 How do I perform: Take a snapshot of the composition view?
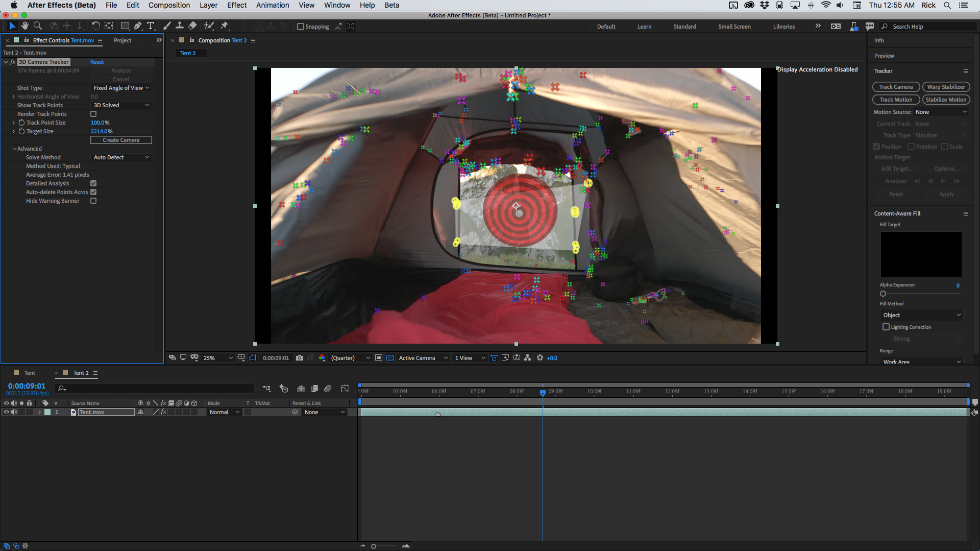[x=300, y=357]
